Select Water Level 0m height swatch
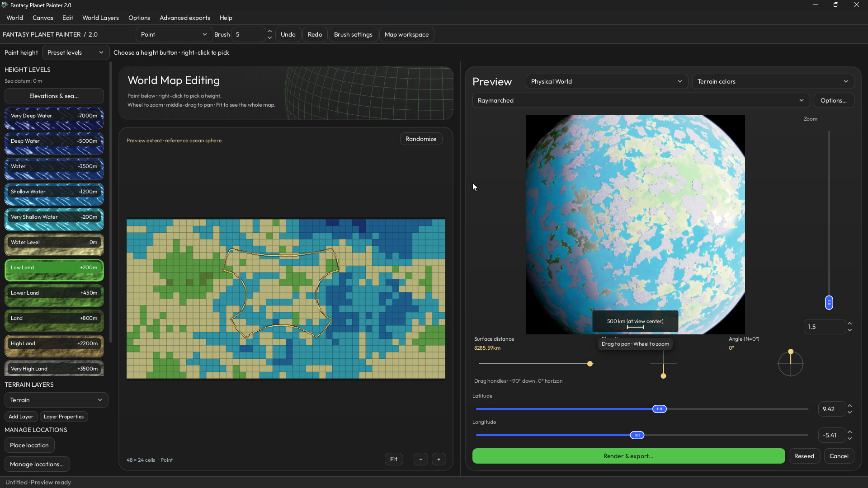 54,245
